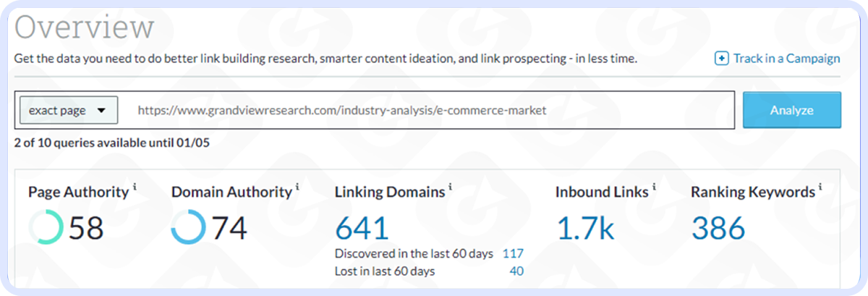This screenshot has width=868, height=296.
Task: Click the Page Authority score 58
Action: tap(86, 229)
